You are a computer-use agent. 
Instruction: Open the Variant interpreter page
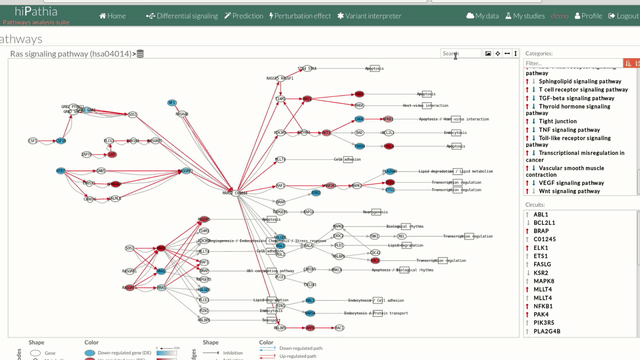point(369,16)
